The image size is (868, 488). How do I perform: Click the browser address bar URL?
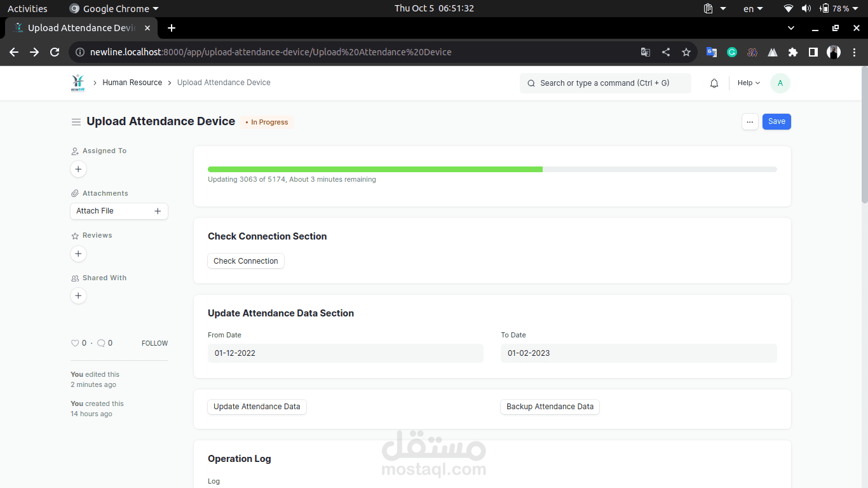pyautogui.click(x=271, y=52)
